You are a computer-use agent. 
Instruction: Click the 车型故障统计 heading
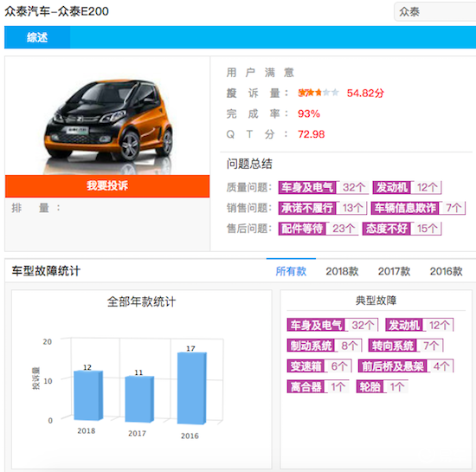click(46, 271)
